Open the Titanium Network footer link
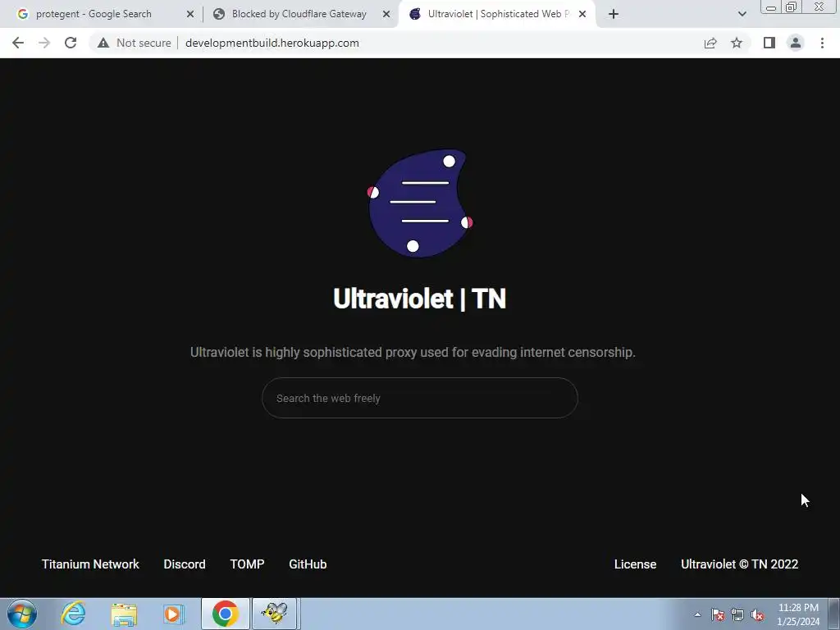This screenshot has height=630, width=840. click(x=90, y=564)
